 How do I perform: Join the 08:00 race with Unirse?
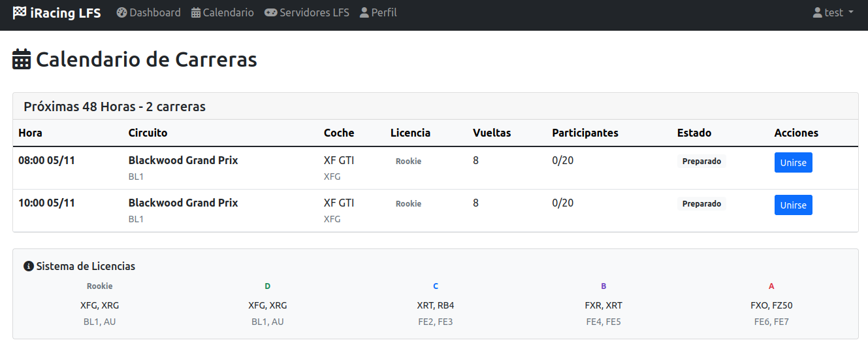(x=793, y=163)
